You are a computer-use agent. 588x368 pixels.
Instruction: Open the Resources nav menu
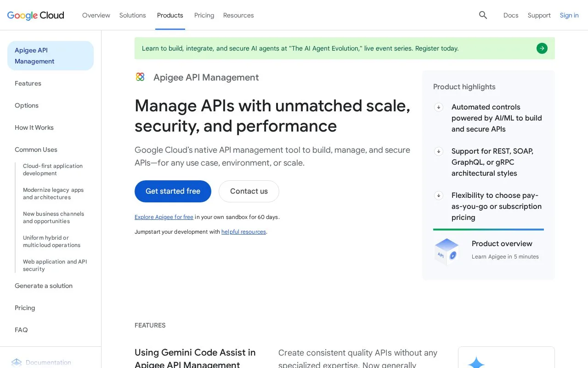pos(238,15)
